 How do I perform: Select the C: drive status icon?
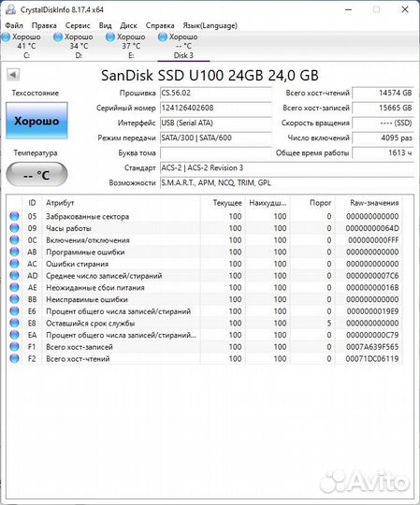tap(7, 37)
